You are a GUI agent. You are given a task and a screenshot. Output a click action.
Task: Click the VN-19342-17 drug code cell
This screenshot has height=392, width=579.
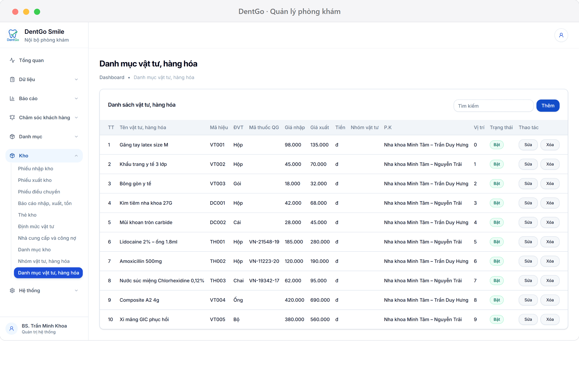click(264, 281)
